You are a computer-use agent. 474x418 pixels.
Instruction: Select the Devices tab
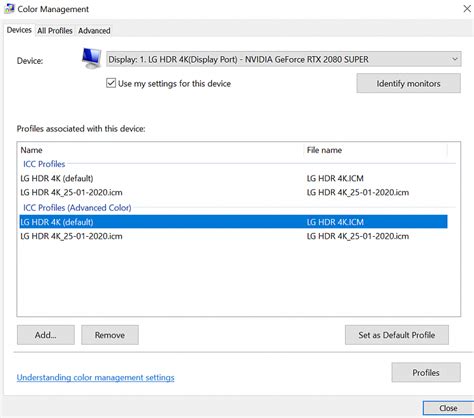pyautogui.click(x=19, y=30)
